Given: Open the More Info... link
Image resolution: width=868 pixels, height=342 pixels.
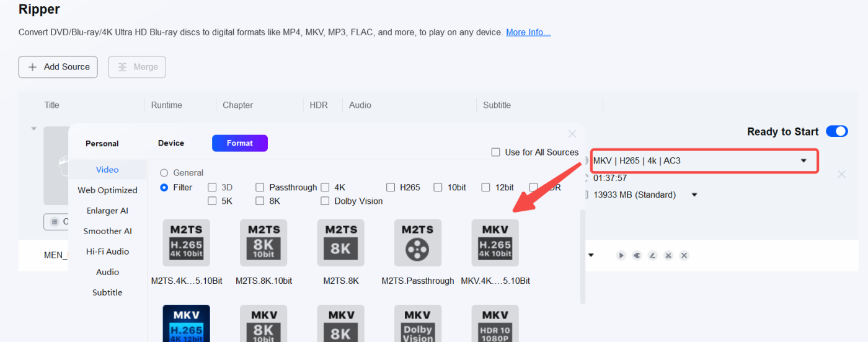Looking at the screenshot, I should coord(528,32).
